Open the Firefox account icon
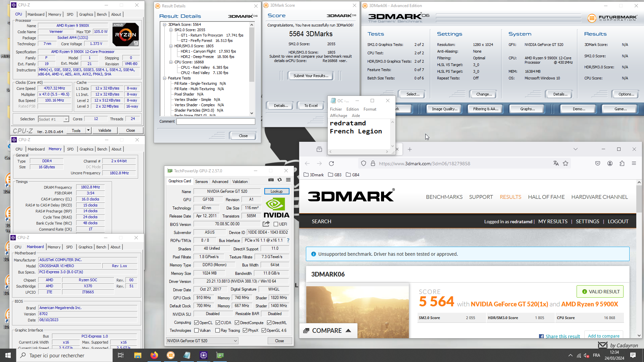Screen dimensions: 644x362 coord(610,163)
